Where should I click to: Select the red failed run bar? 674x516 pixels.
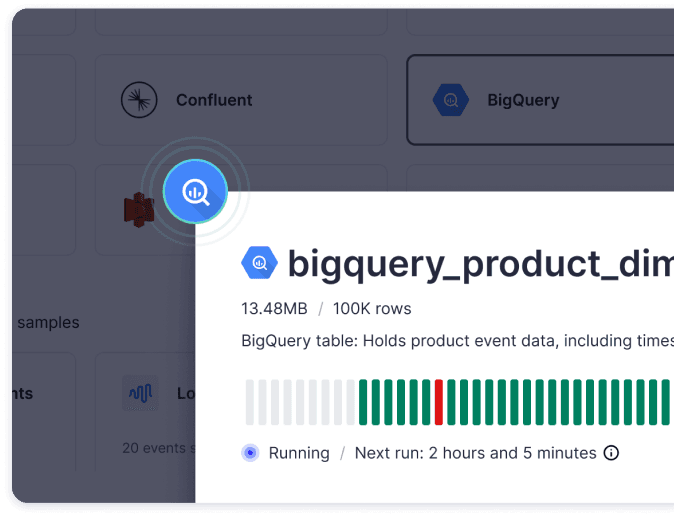[438, 402]
